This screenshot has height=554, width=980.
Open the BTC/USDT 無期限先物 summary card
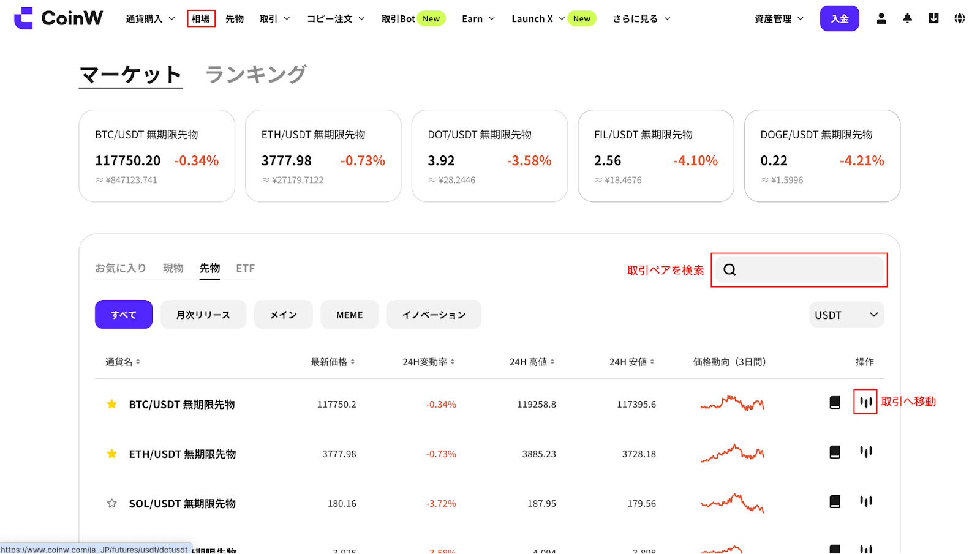click(157, 156)
